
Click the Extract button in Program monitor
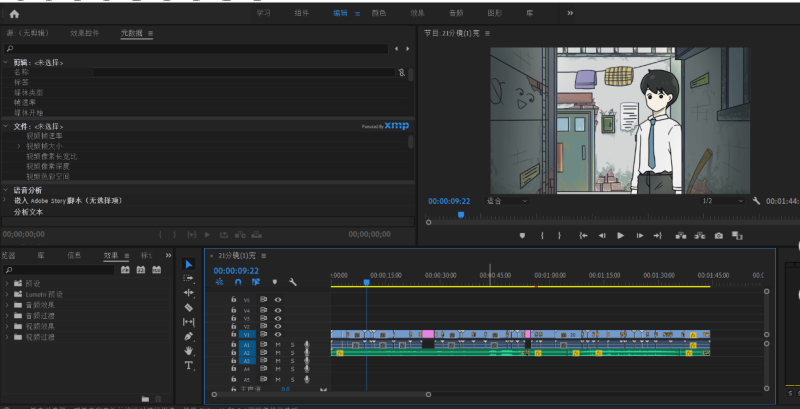[699, 236]
